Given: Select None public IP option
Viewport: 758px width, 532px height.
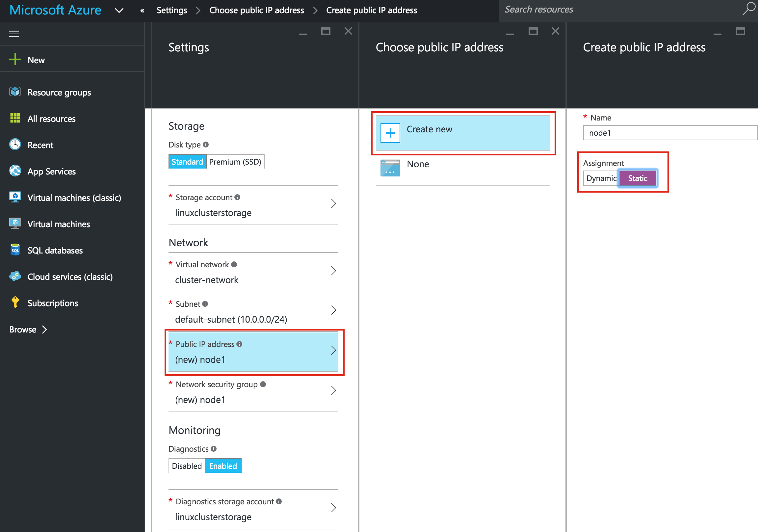Looking at the screenshot, I should (x=463, y=168).
